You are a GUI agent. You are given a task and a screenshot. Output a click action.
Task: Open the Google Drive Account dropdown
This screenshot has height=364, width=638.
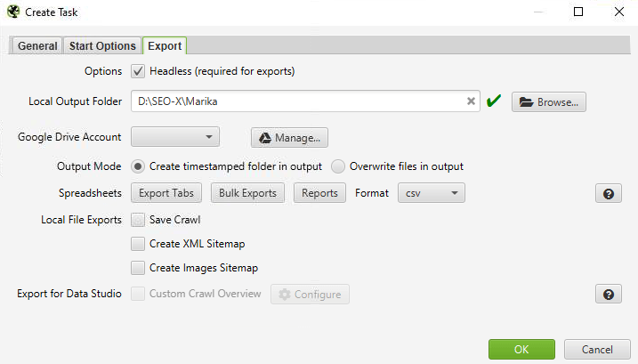(174, 137)
